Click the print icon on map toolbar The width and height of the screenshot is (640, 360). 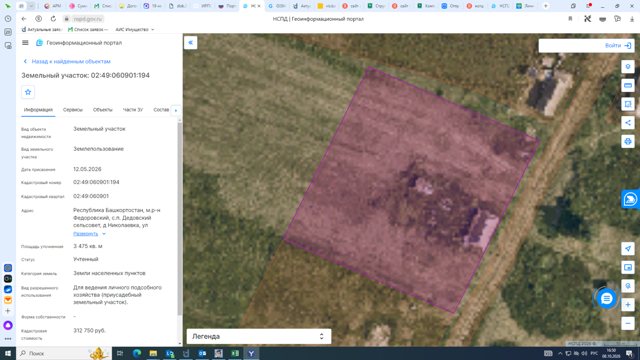pos(628,141)
